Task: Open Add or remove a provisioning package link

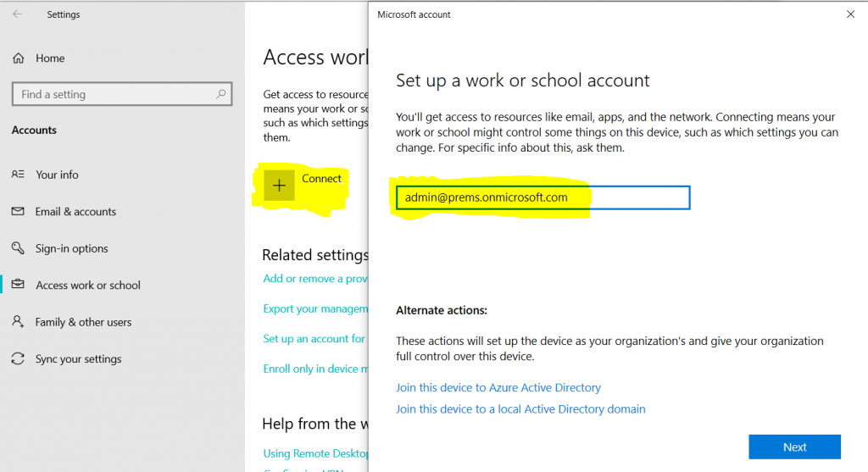Action: click(315, 278)
